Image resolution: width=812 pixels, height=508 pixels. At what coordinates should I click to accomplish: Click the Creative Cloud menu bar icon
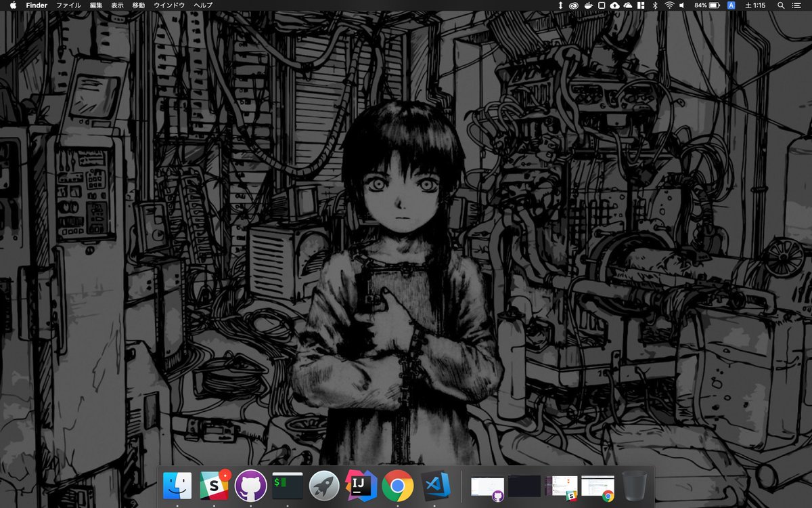(x=574, y=5)
